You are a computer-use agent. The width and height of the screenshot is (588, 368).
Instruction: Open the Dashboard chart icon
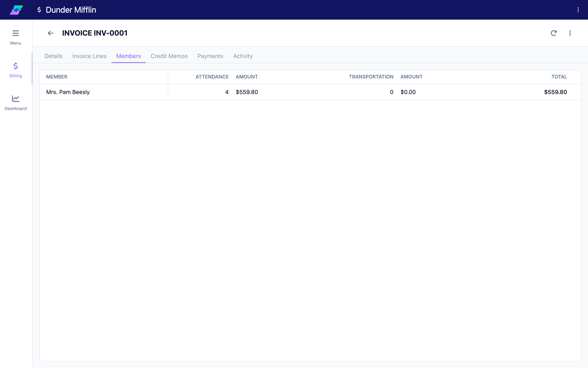pyautogui.click(x=16, y=99)
